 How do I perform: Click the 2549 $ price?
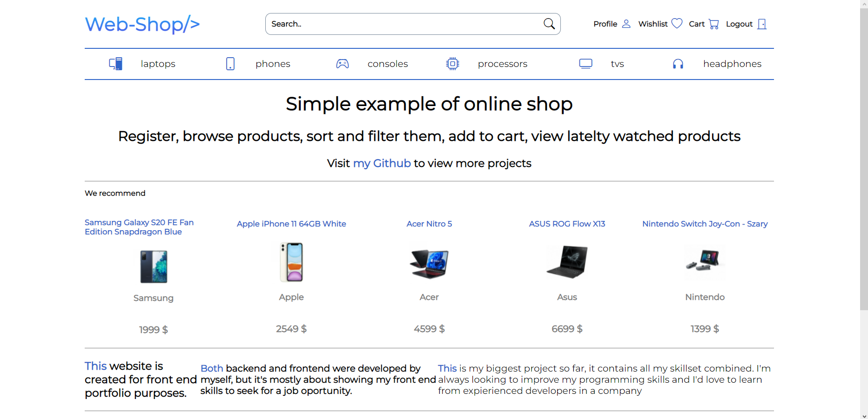pyautogui.click(x=291, y=329)
